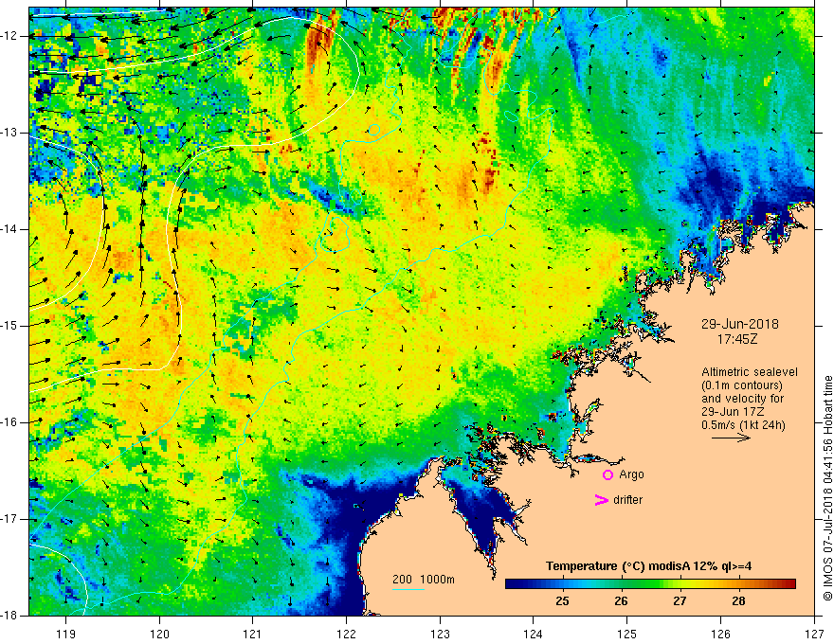
Task: Click the 'Altimetric sealevel' text line
Action: coord(750,372)
